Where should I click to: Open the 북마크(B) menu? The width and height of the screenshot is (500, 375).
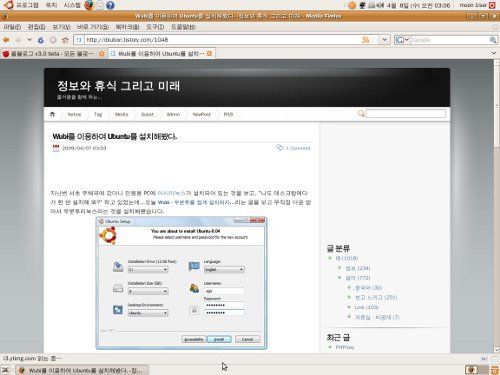click(x=127, y=27)
